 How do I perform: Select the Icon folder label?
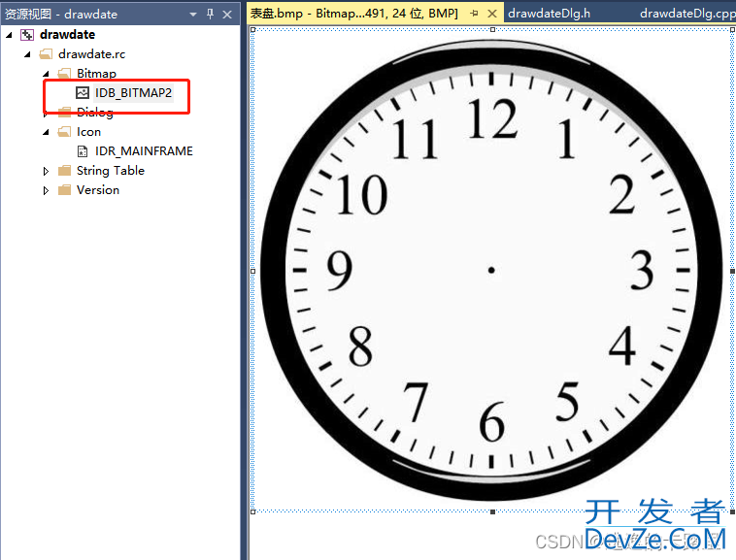coord(88,132)
